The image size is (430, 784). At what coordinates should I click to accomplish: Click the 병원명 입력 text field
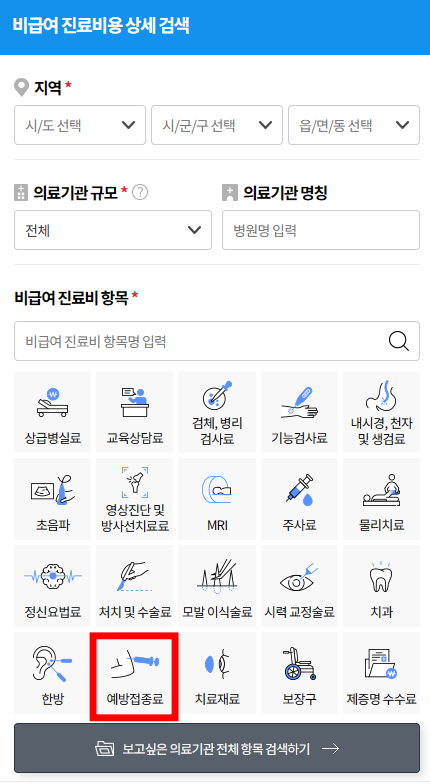coord(321,230)
